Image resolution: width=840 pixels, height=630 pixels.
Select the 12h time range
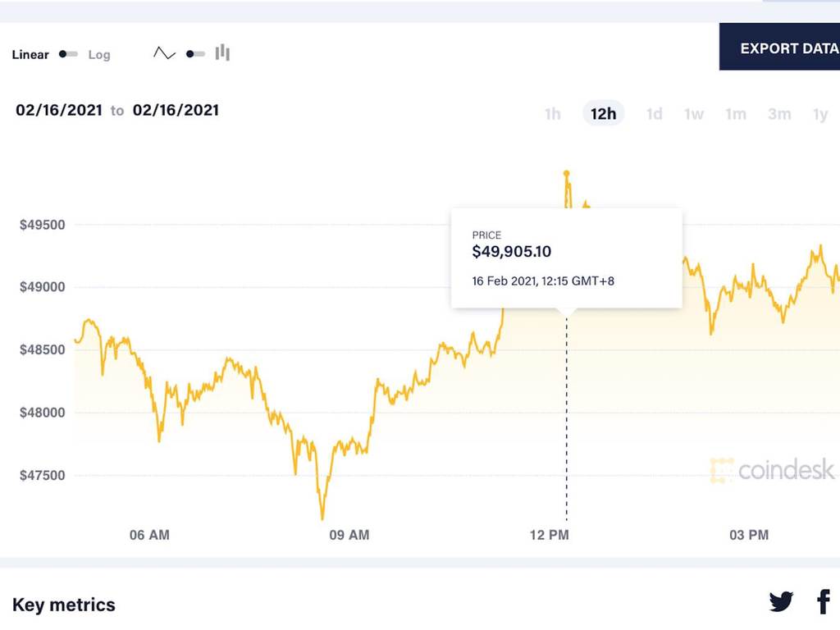coord(603,114)
